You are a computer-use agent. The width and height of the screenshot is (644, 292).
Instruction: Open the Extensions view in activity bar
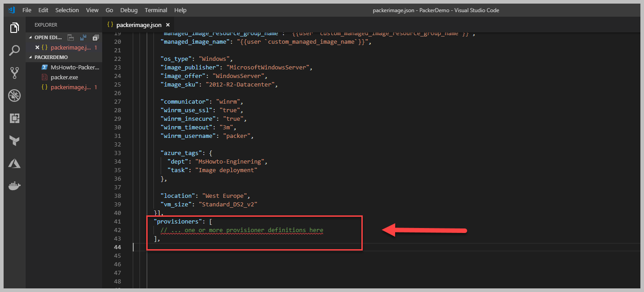(x=14, y=118)
